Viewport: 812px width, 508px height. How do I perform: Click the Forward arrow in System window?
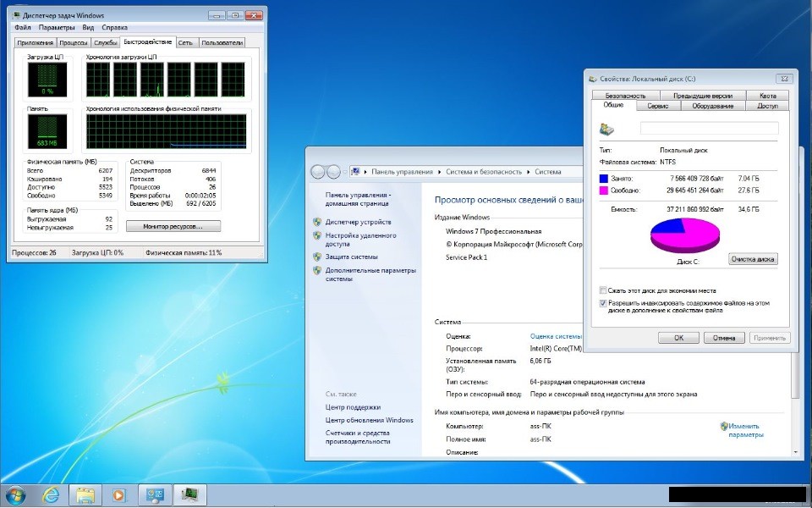334,172
